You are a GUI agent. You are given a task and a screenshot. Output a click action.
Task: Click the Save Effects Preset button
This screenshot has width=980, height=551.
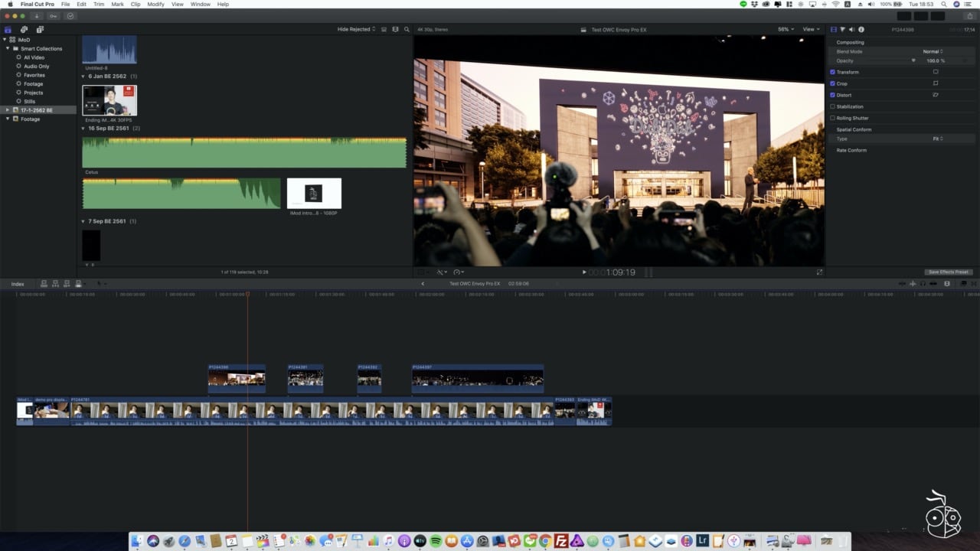[x=949, y=272]
